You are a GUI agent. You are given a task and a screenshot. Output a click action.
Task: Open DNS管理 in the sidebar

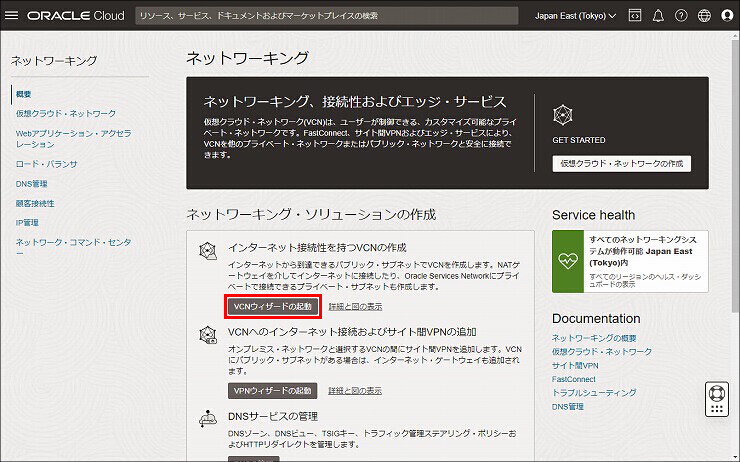pos(32,184)
